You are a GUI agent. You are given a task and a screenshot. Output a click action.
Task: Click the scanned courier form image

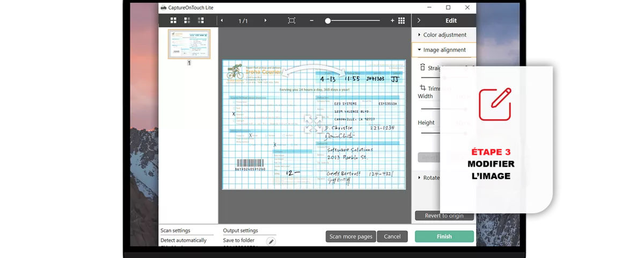(314, 124)
